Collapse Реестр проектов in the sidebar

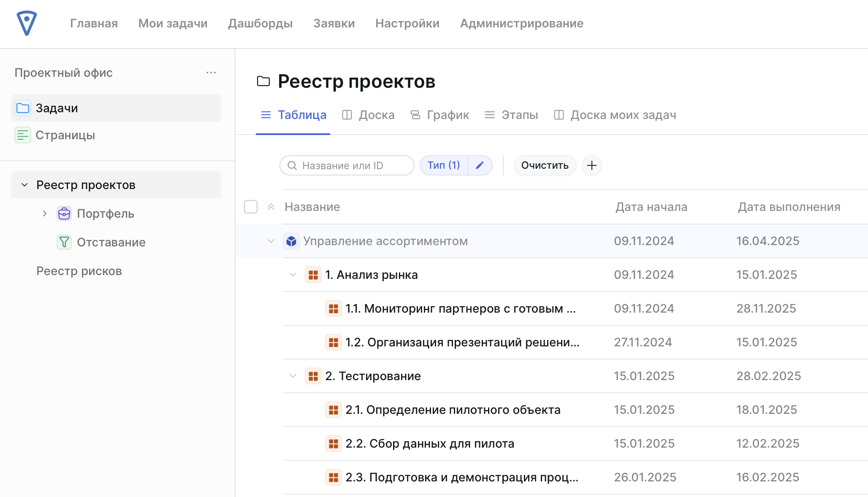click(24, 185)
